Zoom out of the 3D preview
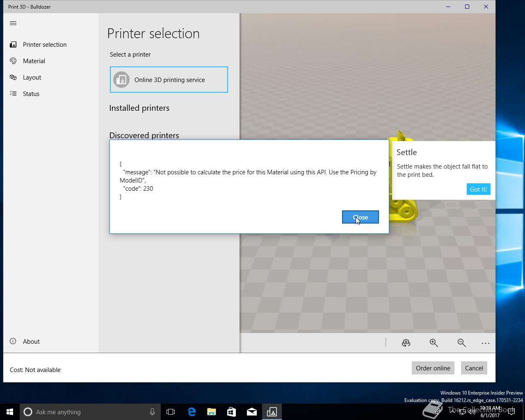The height and width of the screenshot is (420, 525). pyautogui.click(x=461, y=343)
